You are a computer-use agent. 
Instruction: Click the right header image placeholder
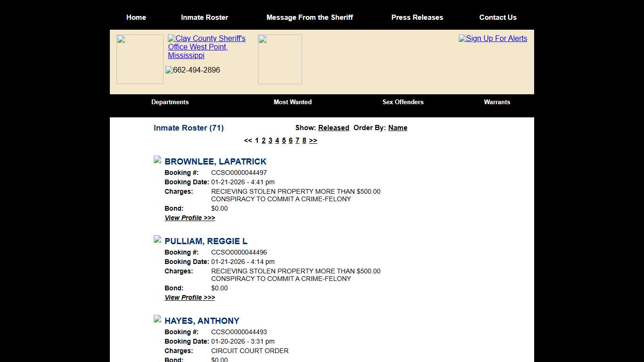[280, 59]
